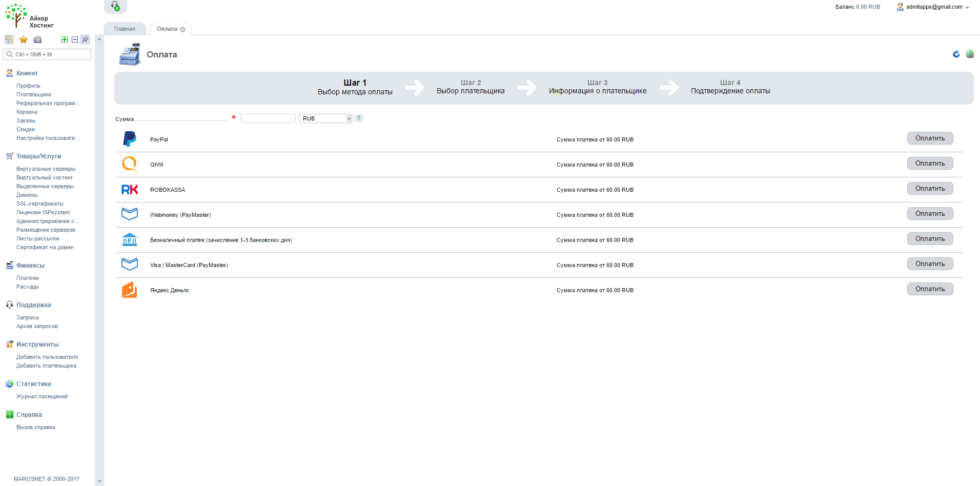Open the support headset notifications icon
This screenshot has width=980, height=486.
point(115,6)
